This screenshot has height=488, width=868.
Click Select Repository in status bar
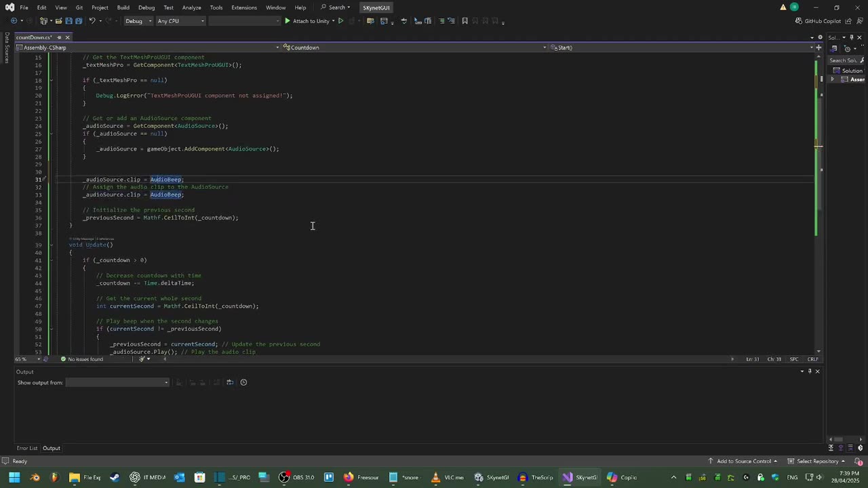[x=817, y=462]
